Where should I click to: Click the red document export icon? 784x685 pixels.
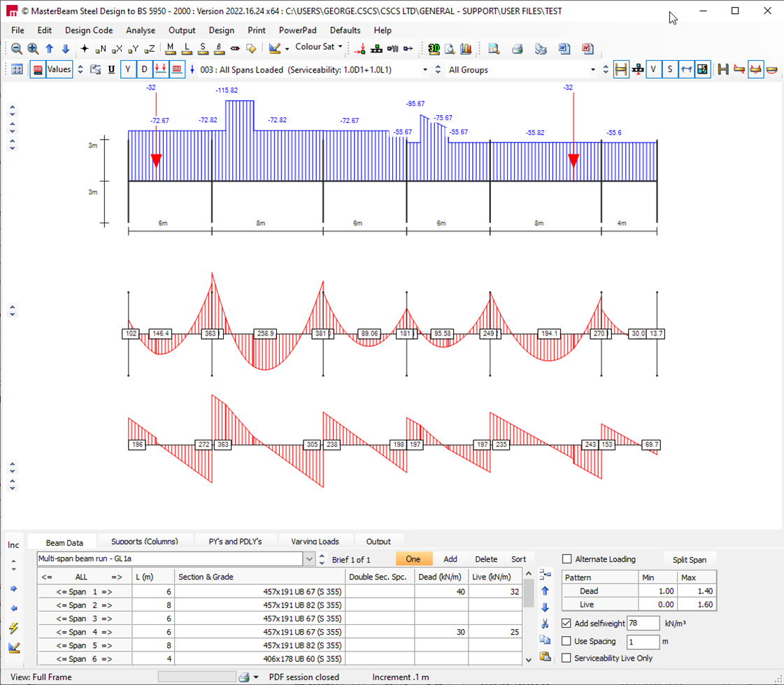pyautogui.click(x=587, y=48)
